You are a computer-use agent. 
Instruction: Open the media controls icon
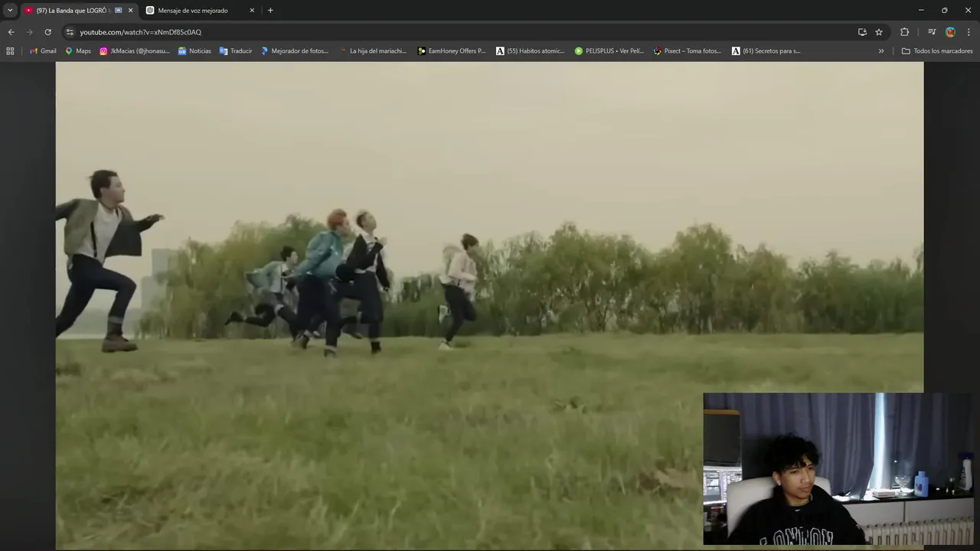coord(932,32)
